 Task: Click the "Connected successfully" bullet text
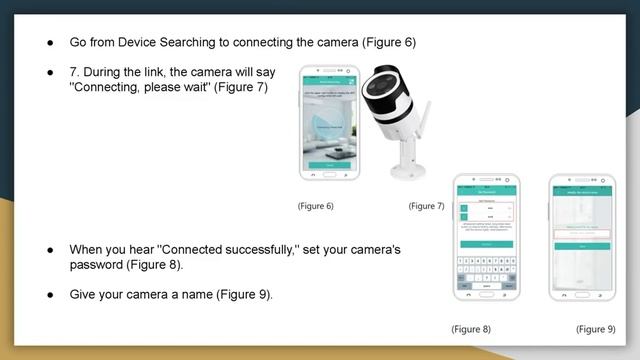click(235, 257)
